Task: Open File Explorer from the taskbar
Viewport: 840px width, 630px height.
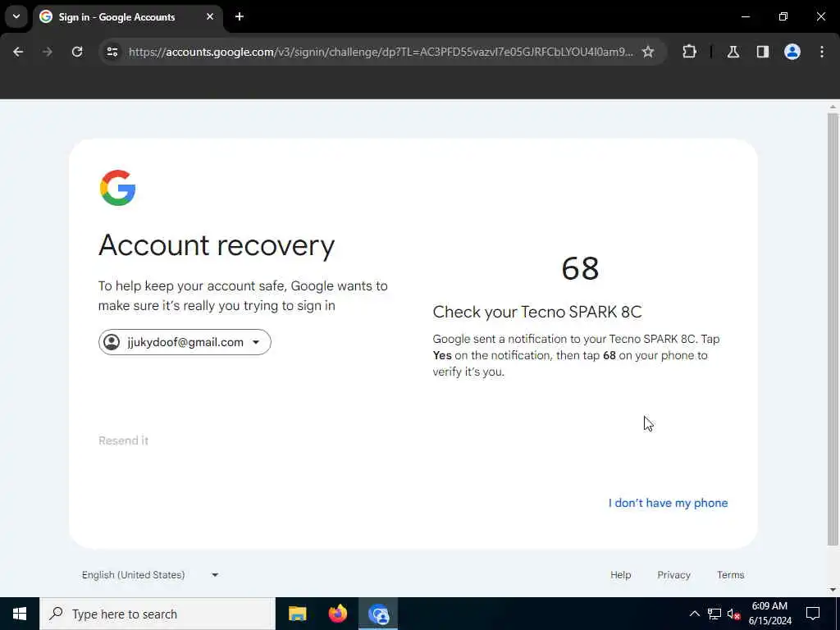Action: tap(297, 614)
